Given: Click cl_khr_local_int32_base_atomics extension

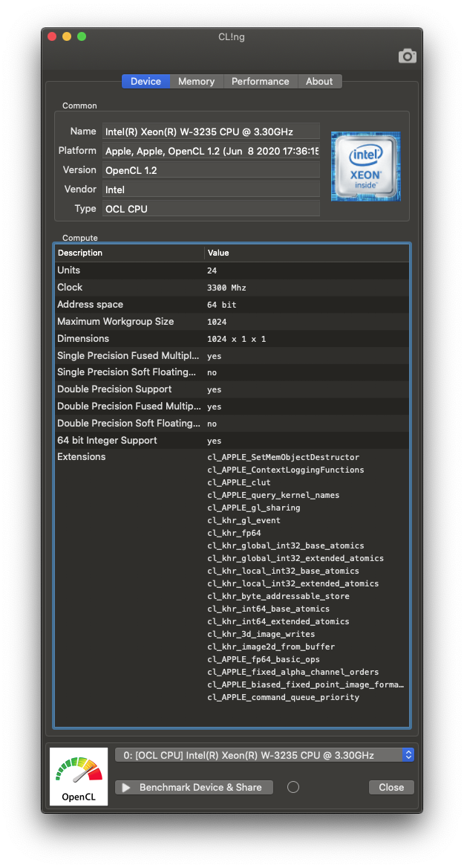Looking at the screenshot, I should [x=283, y=571].
